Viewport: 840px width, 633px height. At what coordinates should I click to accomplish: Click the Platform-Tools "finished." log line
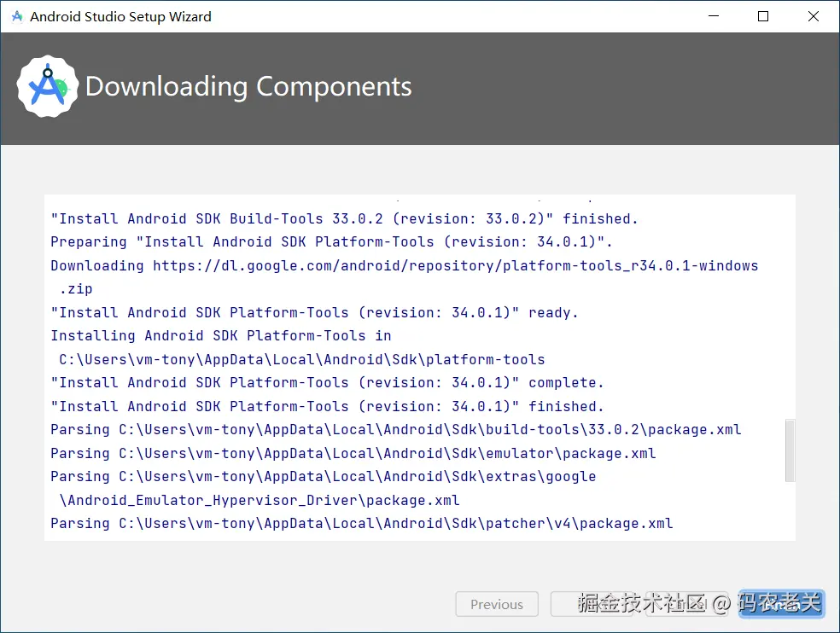coord(327,406)
